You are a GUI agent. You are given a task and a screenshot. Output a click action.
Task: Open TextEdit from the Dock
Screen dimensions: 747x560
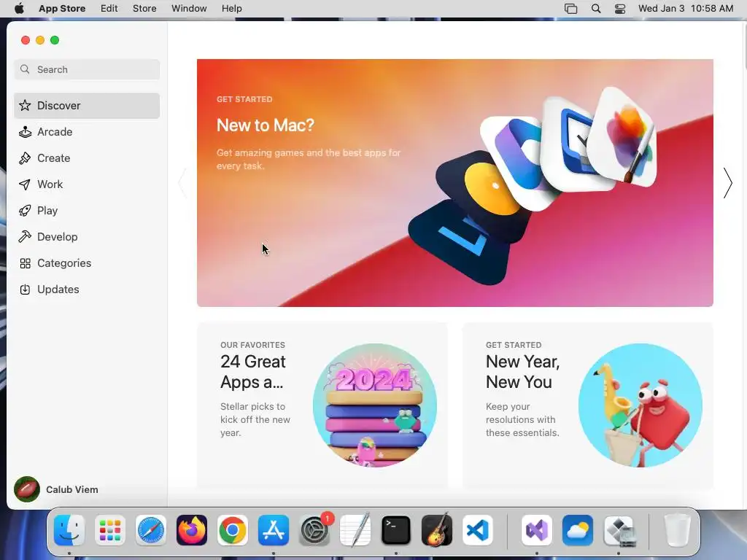(355, 530)
